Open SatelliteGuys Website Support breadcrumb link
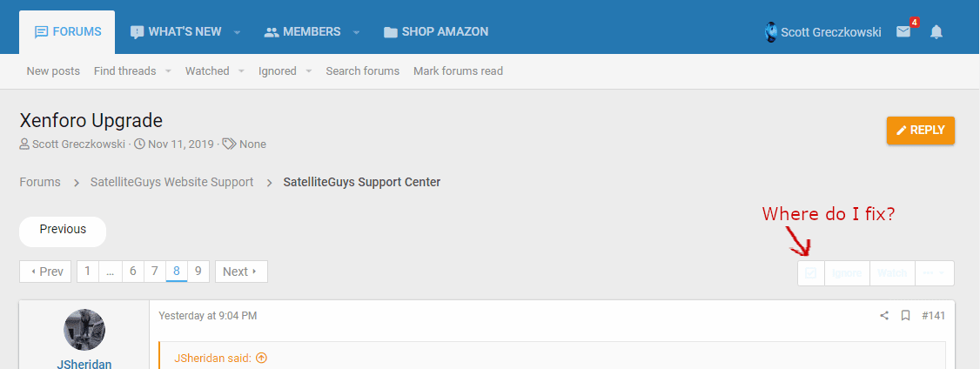Screen dimensions: 980x369 coord(171,183)
